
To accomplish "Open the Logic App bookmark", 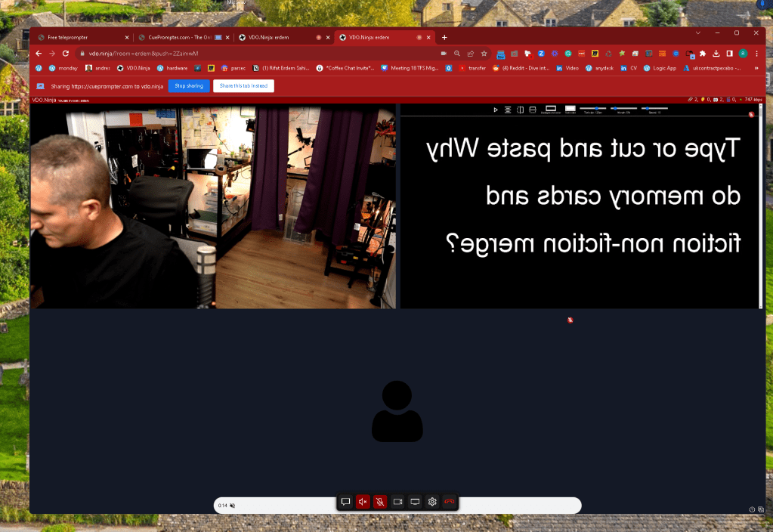I will pos(660,68).
